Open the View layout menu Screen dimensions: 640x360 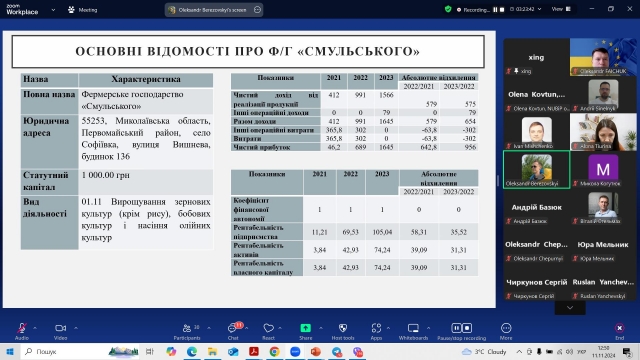click(x=561, y=9)
